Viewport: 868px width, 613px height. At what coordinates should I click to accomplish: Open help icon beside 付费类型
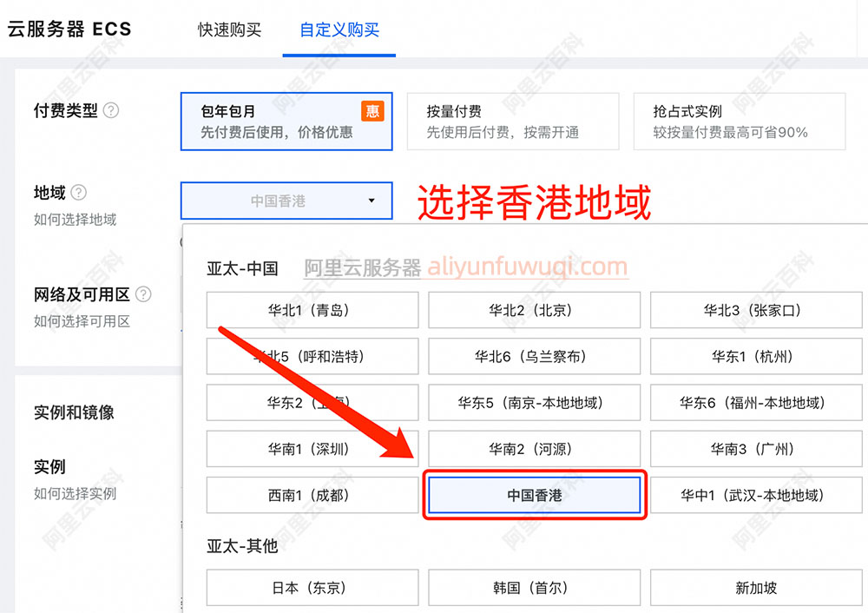pyautogui.click(x=111, y=110)
